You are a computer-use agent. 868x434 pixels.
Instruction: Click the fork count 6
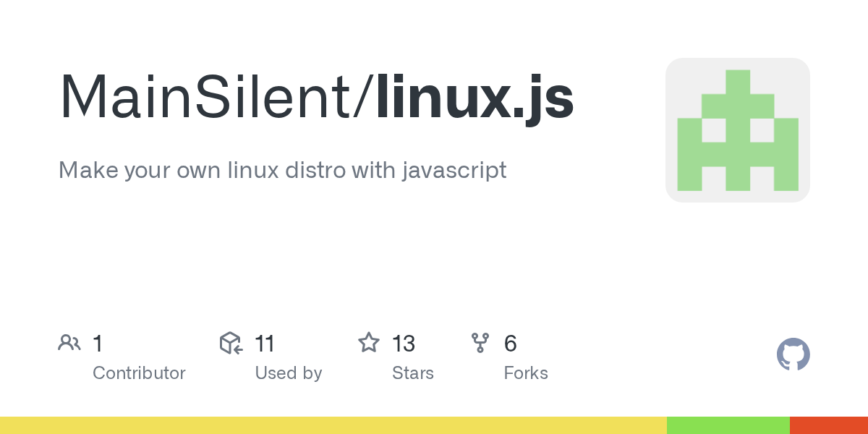(x=510, y=344)
